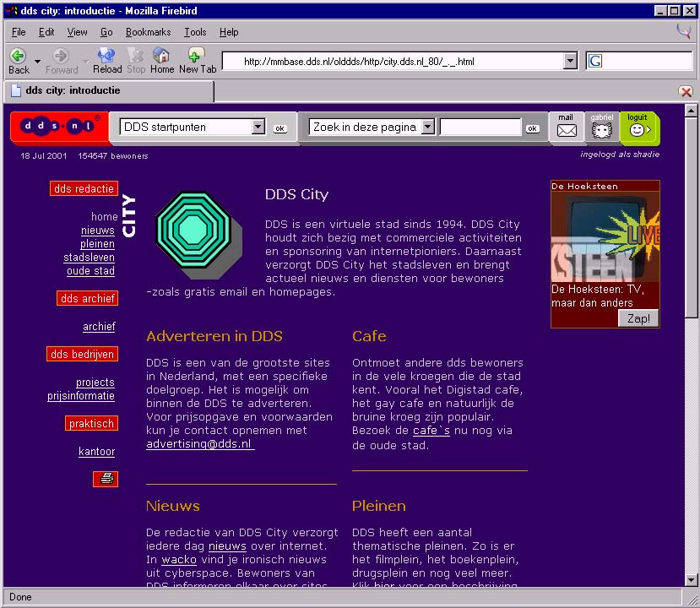
Task: Open the nieuws link in Nieuws paragraph
Action: coord(227,546)
